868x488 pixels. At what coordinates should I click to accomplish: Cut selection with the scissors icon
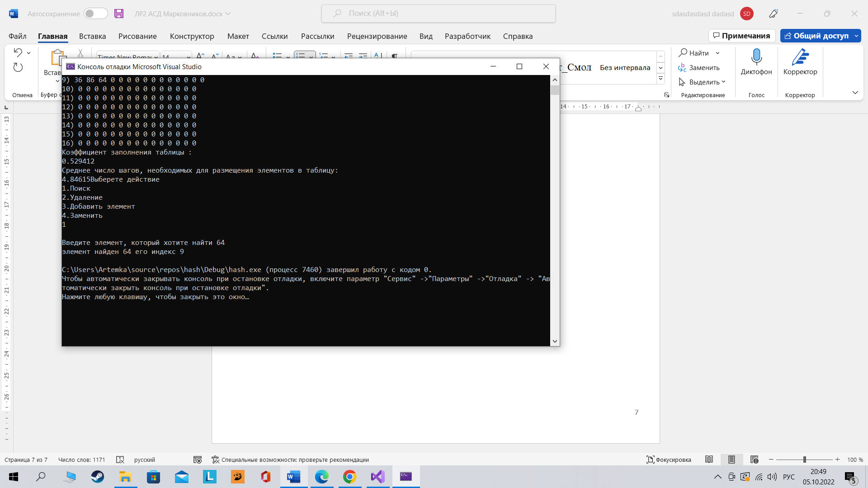[80, 53]
